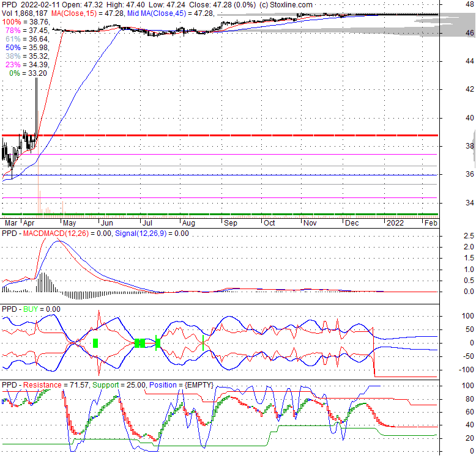Click the thick red 100% Fibonacci line
476x456 pixels.
220,135
